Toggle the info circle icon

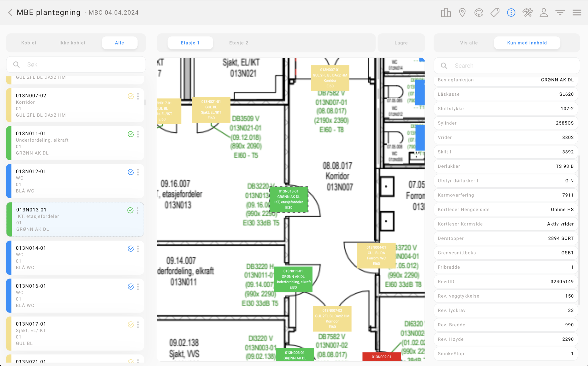click(511, 12)
